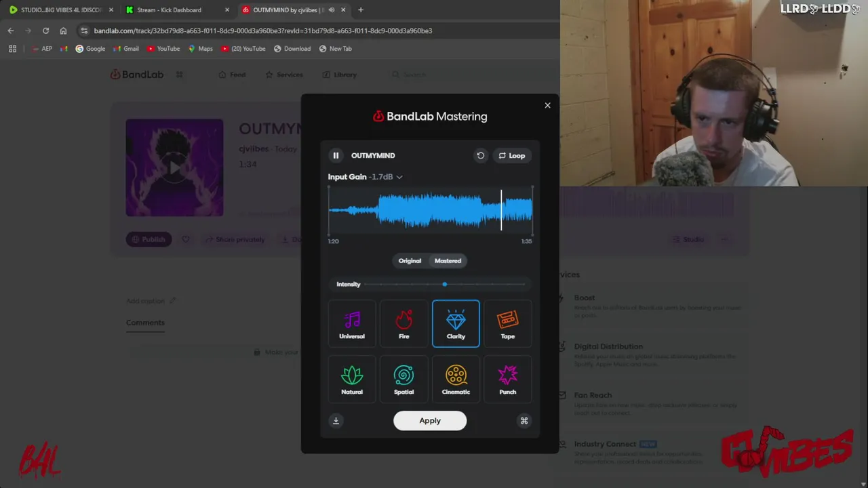Image resolution: width=868 pixels, height=488 pixels.
Task: Open the (20) YouTube bookmark
Action: point(243,49)
